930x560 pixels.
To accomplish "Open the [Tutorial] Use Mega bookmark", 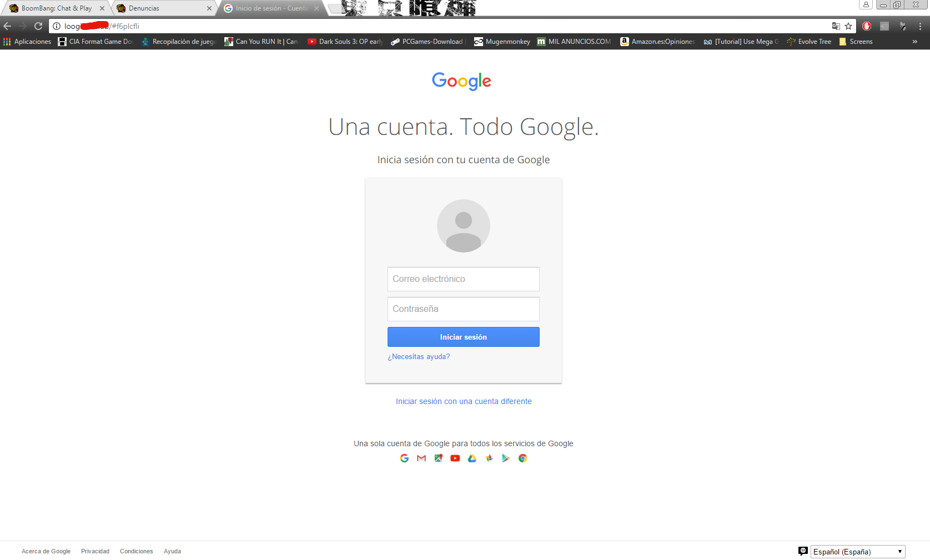I will (x=741, y=42).
